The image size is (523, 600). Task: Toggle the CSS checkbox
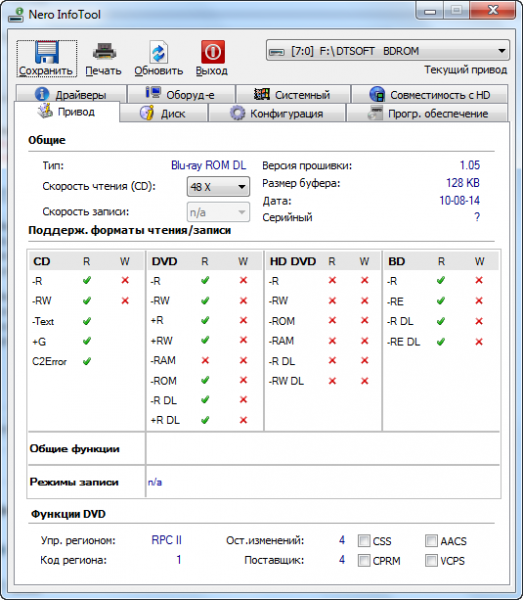coord(364,541)
